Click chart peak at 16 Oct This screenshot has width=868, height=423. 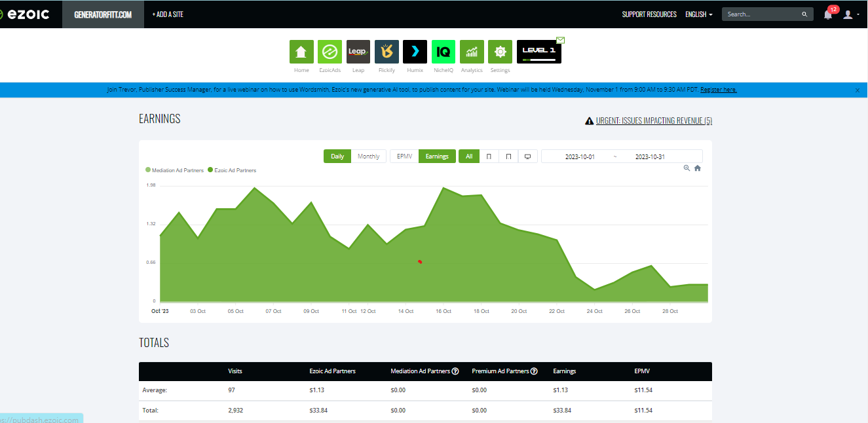pyautogui.click(x=444, y=188)
